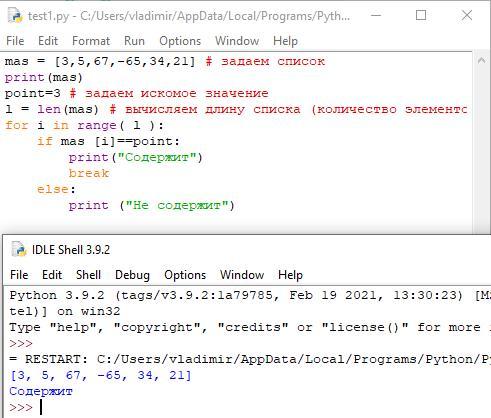
Task: Open the Run menu in editor
Action: point(134,41)
